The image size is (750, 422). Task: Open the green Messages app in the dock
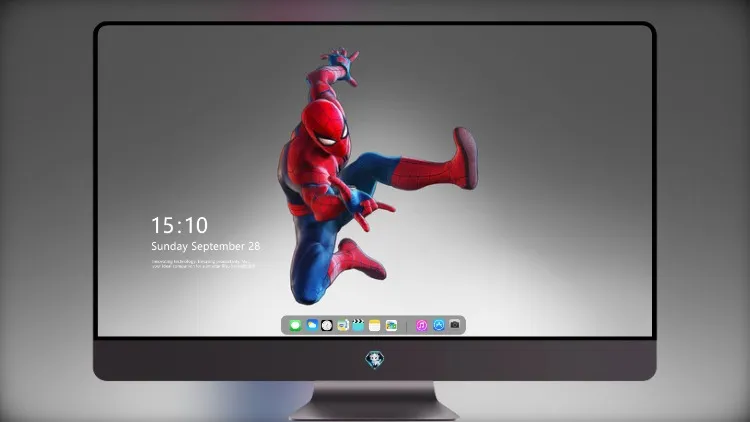click(x=295, y=325)
